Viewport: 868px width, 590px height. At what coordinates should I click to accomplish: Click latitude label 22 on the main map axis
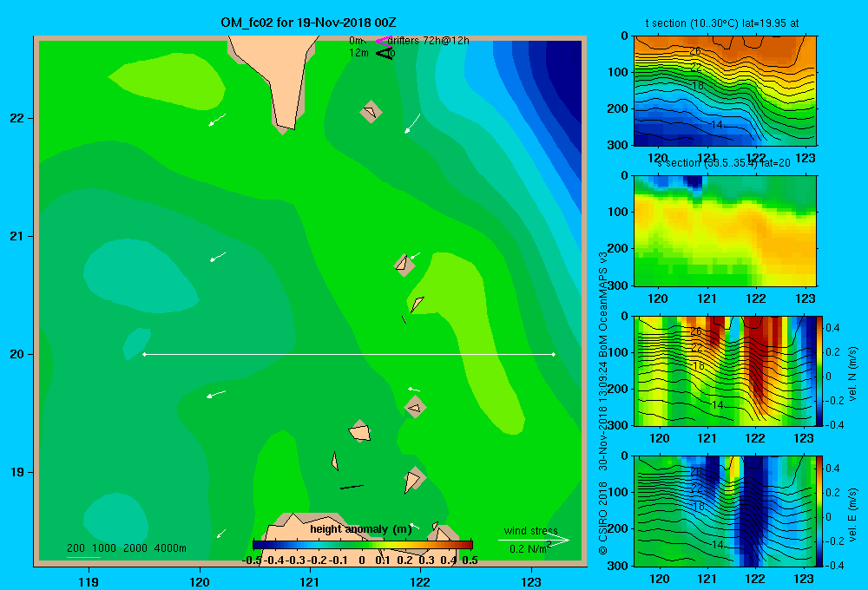(x=17, y=118)
